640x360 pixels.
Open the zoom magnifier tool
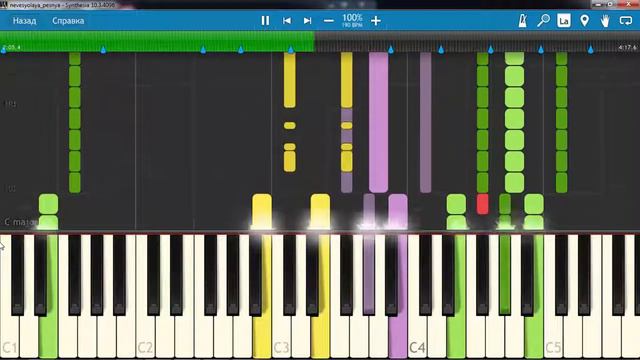[x=543, y=20]
